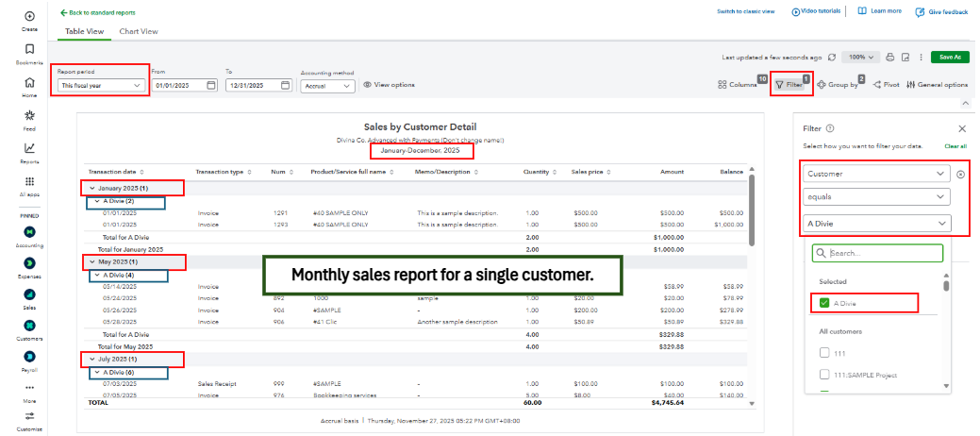This screenshot has width=980, height=436.
Task: Remove the Customer filter with circled X
Action: click(x=961, y=175)
